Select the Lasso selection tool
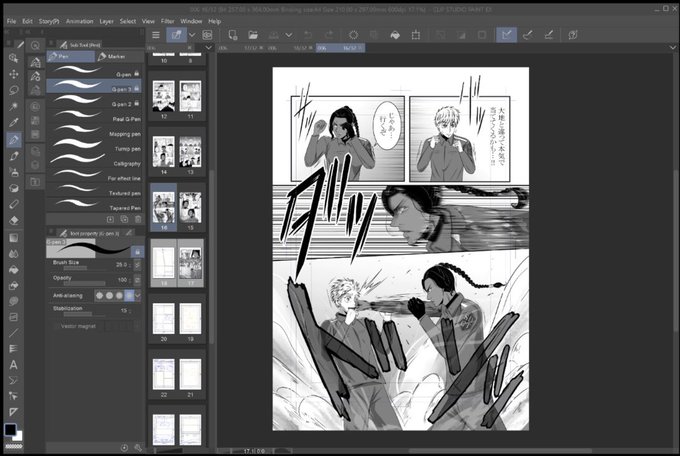This screenshot has width=680, height=456. pos(13,90)
